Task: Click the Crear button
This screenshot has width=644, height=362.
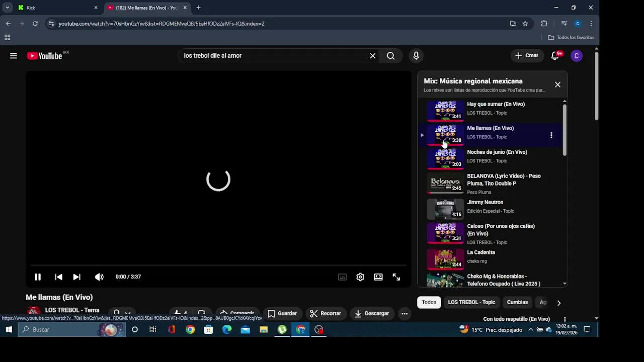Action: click(527, 56)
